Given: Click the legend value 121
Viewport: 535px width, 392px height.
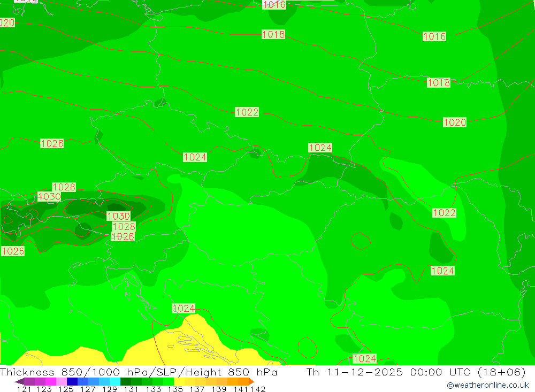Looking at the screenshot, I should click(24, 389).
